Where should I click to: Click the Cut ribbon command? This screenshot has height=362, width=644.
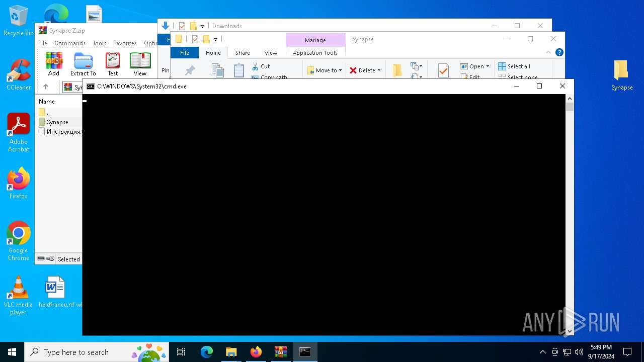[x=261, y=66]
